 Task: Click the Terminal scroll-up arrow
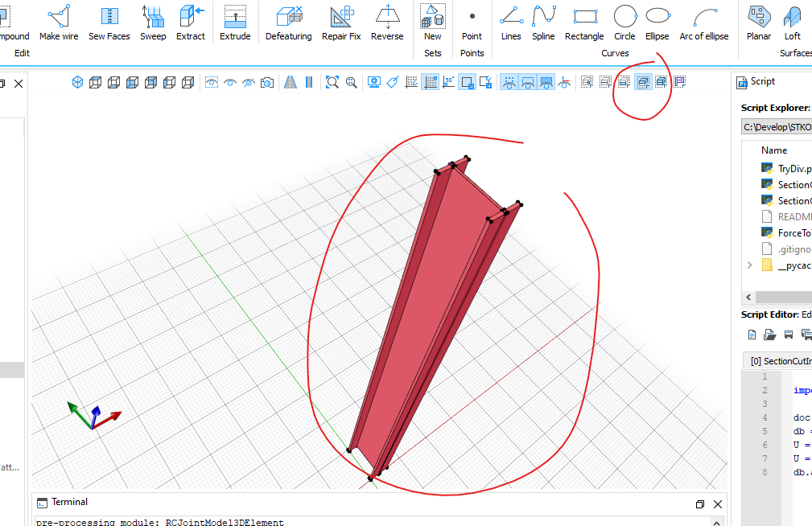tap(717, 522)
